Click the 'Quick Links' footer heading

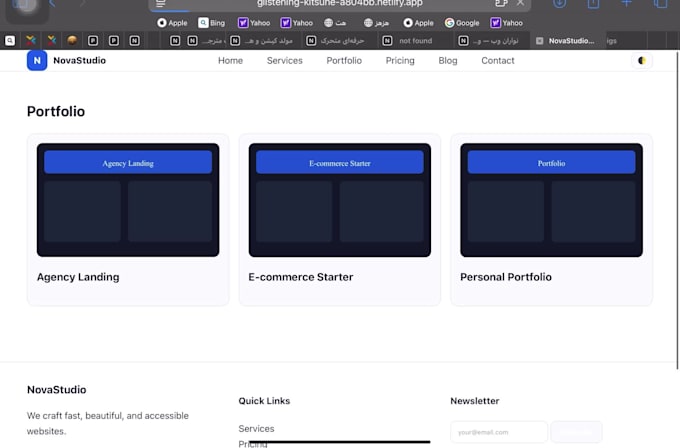[x=264, y=401]
